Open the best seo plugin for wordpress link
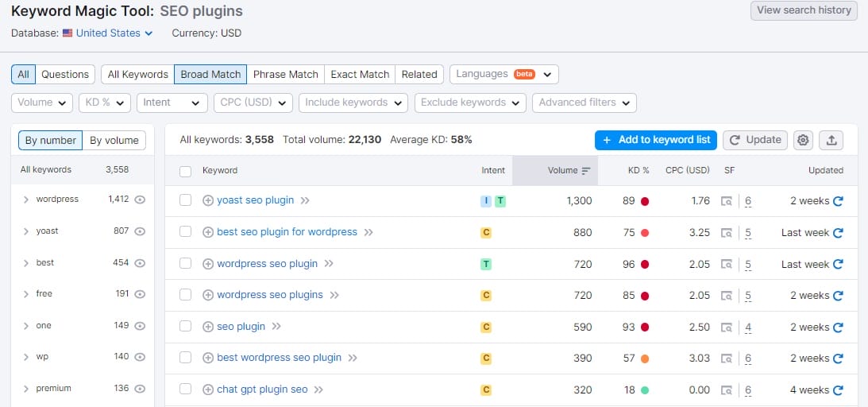The height and width of the screenshot is (407, 868). point(287,232)
